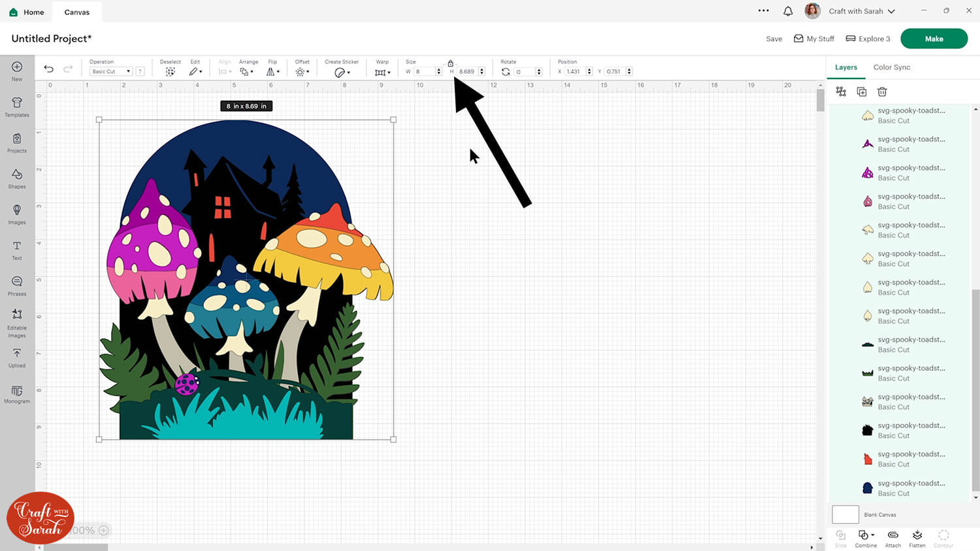Select the Text tool
This screenshot has width=980, height=551.
[x=17, y=249]
